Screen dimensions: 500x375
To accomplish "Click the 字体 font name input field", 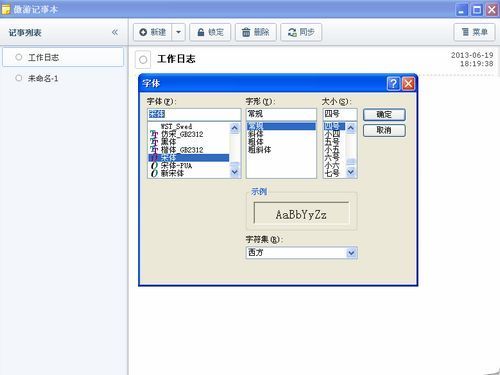I will pyautogui.click(x=194, y=114).
